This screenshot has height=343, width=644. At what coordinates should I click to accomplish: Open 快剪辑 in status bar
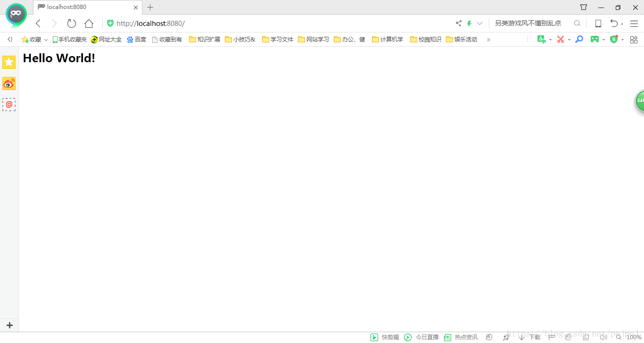pyautogui.click(x=385, y=337)
